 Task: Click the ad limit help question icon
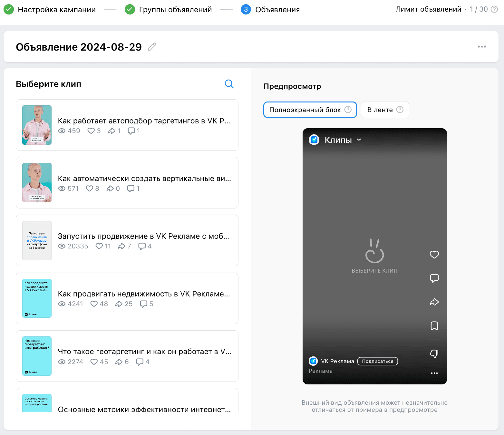tap(494, 9)
